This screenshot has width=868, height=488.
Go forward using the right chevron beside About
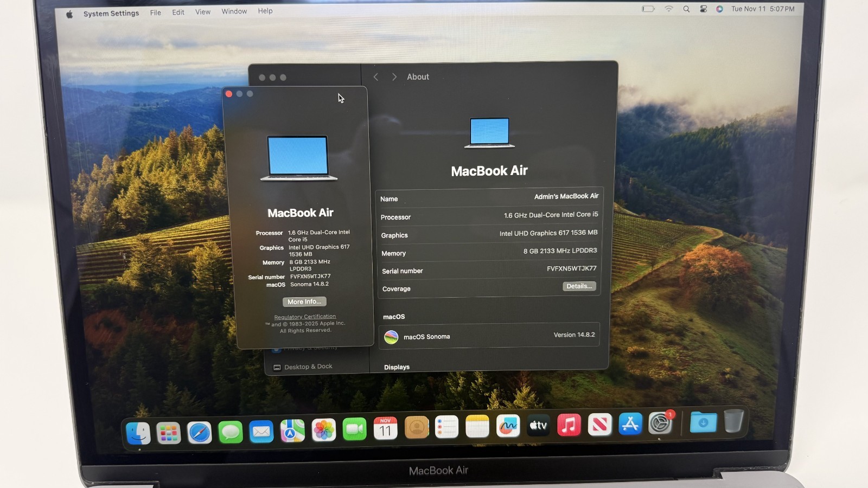click(x=394, y=77)
